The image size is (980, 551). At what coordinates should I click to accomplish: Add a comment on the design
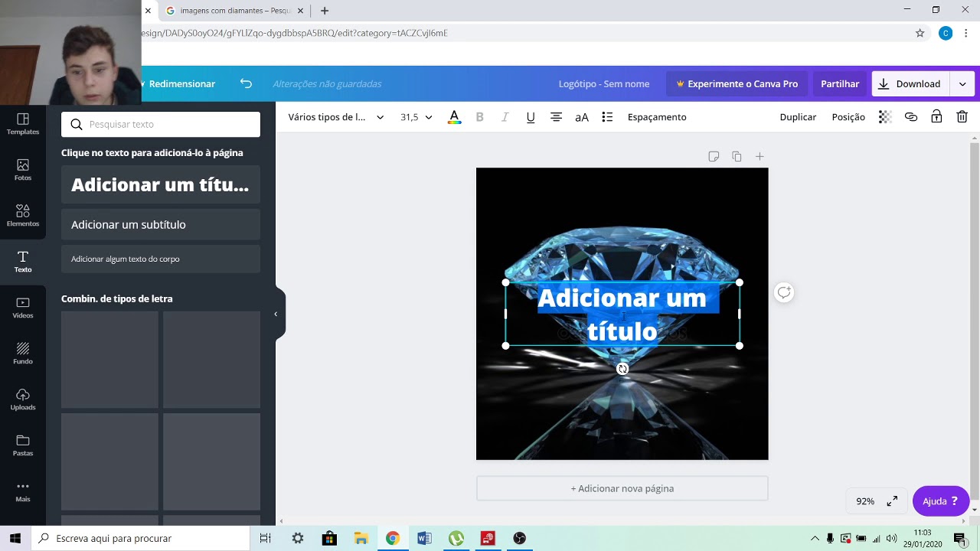pos(784,292)
